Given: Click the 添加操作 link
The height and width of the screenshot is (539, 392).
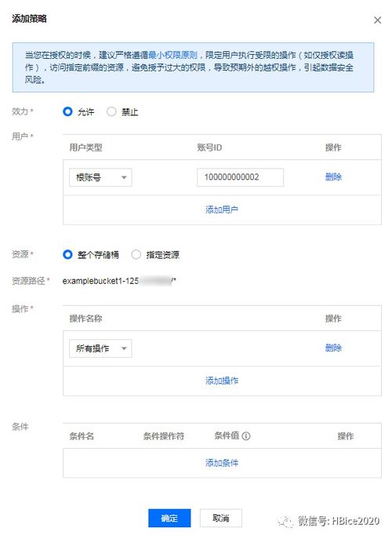Looking at the screenshot, I should (222, 381).
